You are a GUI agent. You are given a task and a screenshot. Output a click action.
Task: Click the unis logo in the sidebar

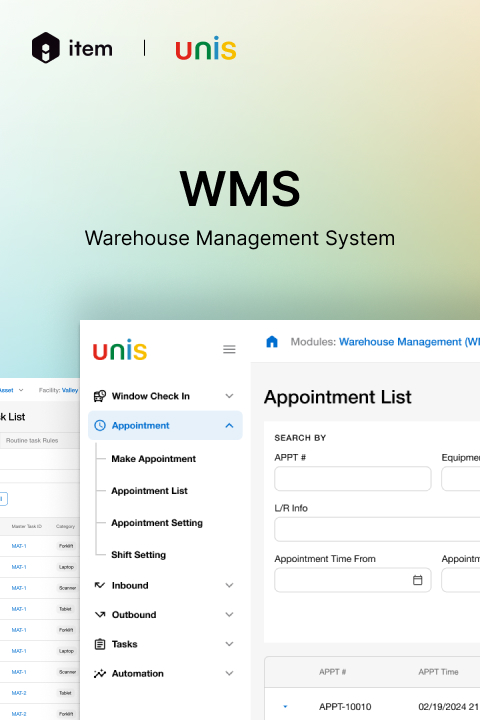(x=120, y=350)
